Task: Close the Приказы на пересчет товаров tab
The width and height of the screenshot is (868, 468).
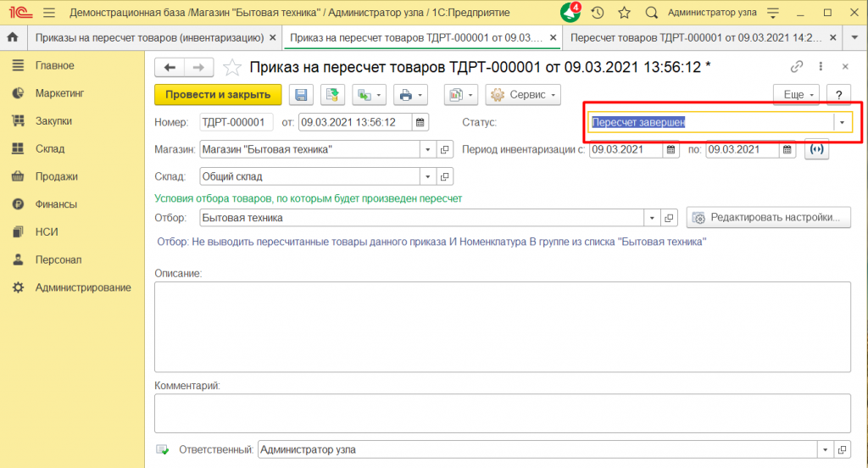Action: pos(272,37)
